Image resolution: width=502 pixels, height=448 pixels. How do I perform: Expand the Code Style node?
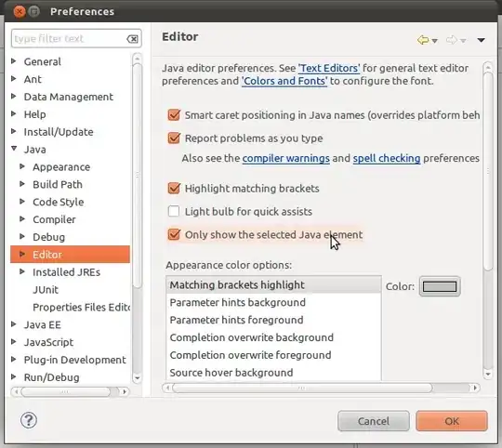click(22, 202)
